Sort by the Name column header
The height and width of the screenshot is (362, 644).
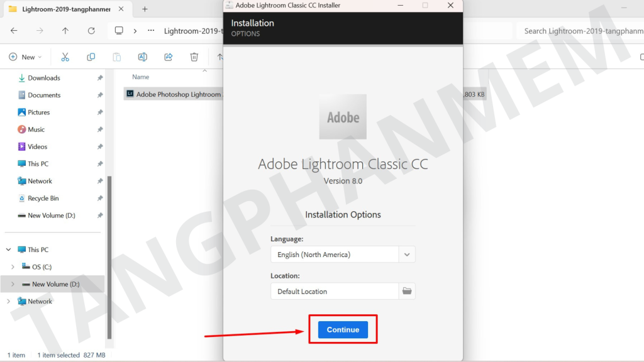(140, 77)
